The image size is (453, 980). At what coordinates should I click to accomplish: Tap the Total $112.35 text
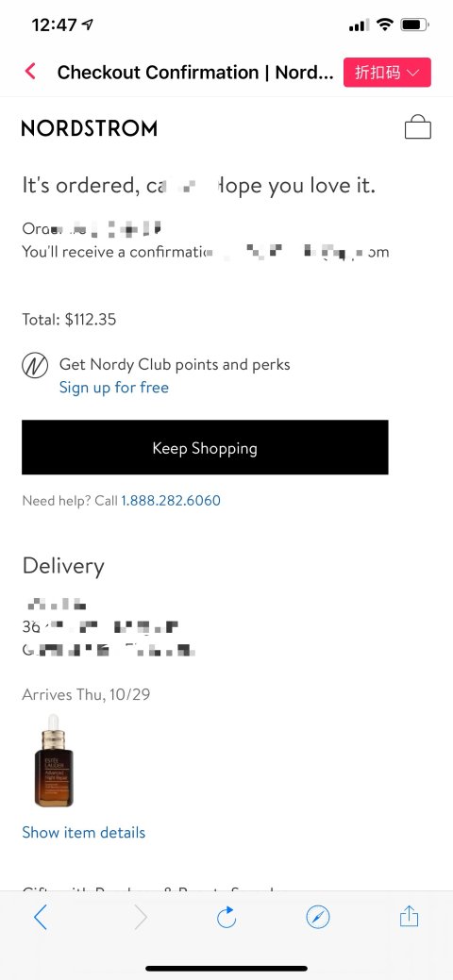pos(69,320)
